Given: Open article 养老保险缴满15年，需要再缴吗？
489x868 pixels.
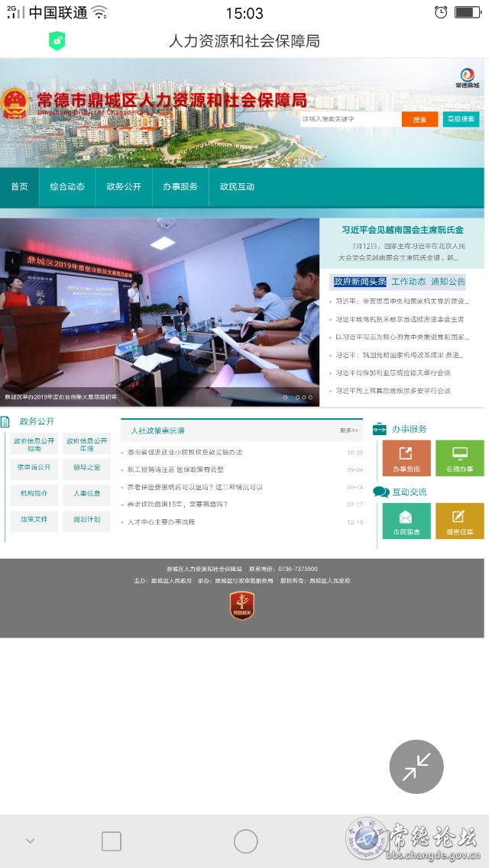Looking at the screenshot, I should 178,505.
